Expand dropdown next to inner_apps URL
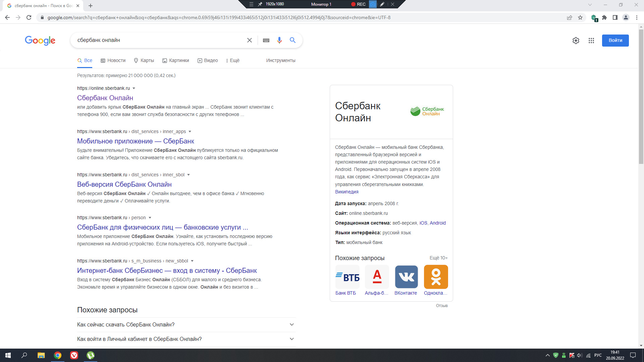 [190, 132]
